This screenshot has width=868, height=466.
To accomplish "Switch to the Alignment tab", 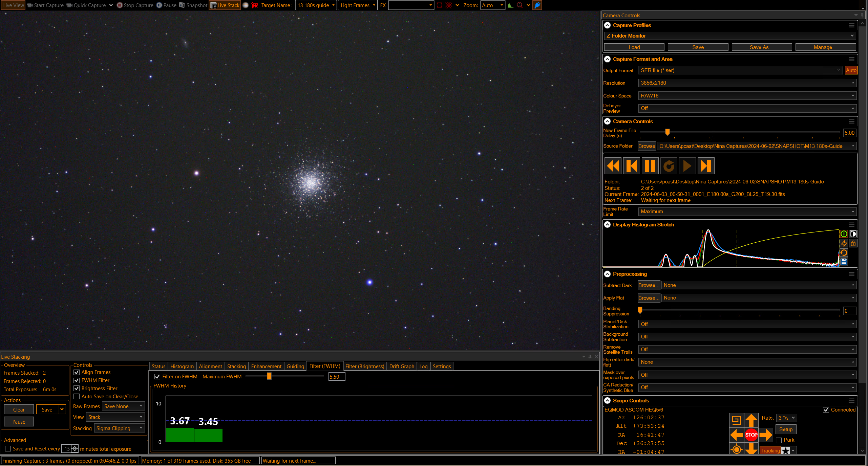I will [211, 367].
